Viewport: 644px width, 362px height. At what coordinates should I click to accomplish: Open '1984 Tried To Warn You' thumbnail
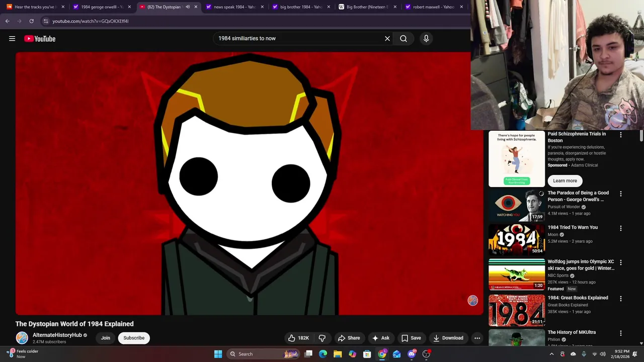[517, 239]
